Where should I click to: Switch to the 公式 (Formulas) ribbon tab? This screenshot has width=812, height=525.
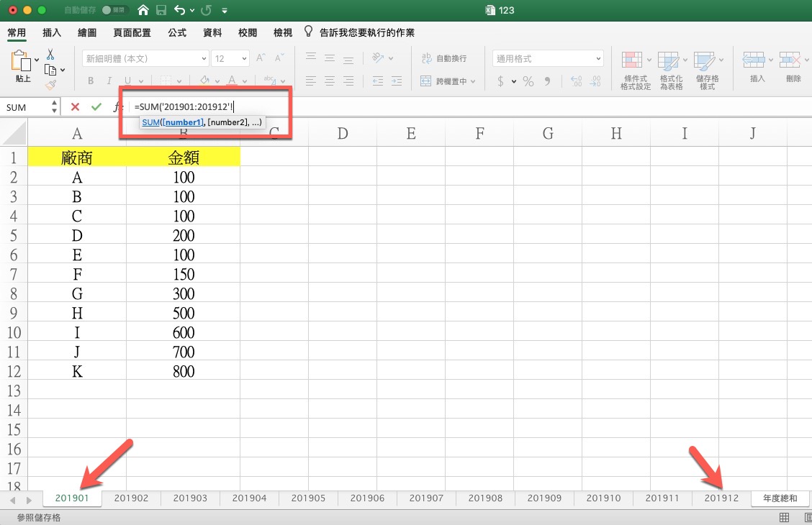[x=177, y=33]
